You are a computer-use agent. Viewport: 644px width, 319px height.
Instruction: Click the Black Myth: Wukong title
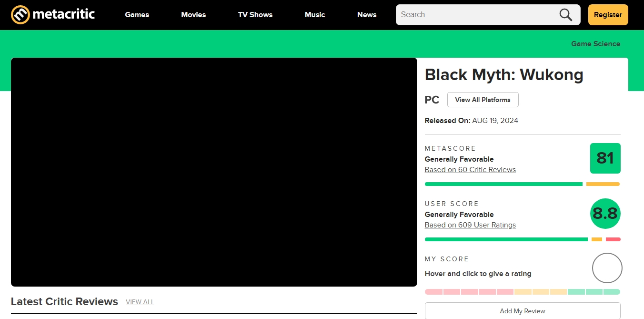504,75
